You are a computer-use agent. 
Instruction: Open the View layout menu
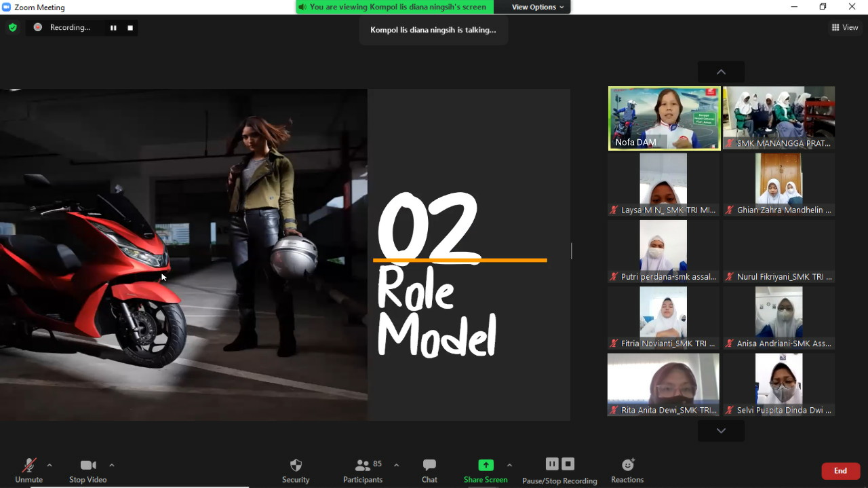[845, 28]
